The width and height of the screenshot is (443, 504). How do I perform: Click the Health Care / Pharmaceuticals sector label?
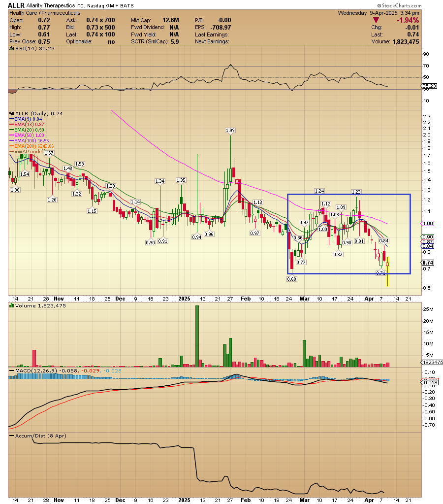45,13
